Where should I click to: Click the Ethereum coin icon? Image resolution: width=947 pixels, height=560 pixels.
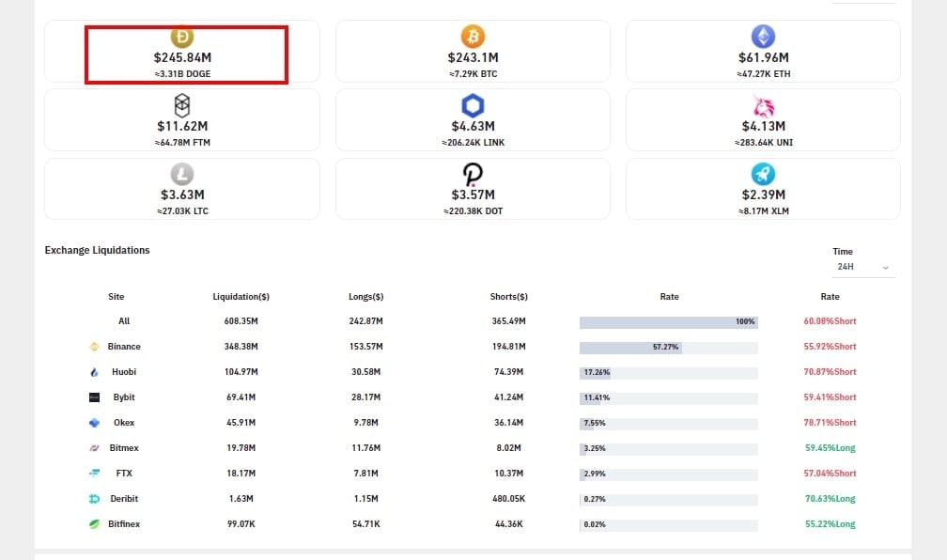tap(763, 37)
